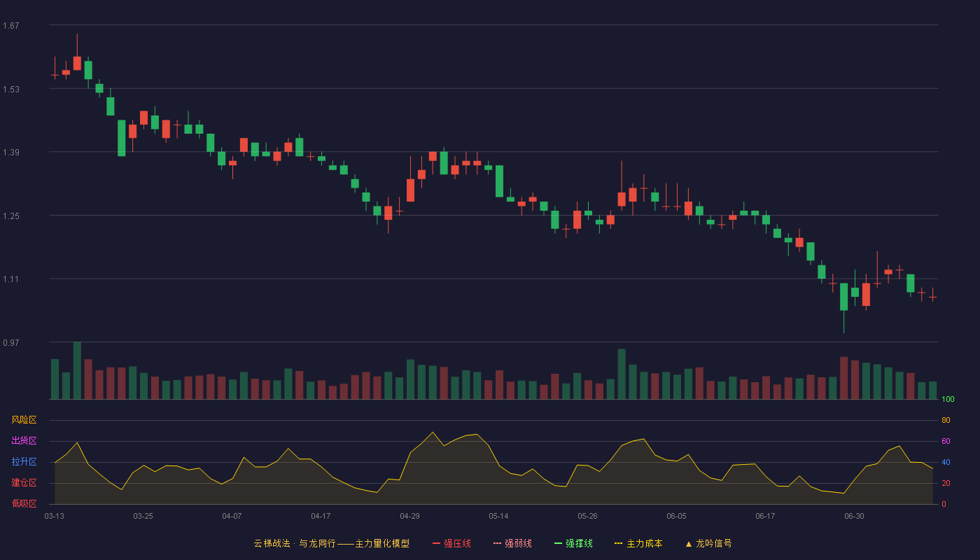Click the 05-26 date label

tap(587, 516)
